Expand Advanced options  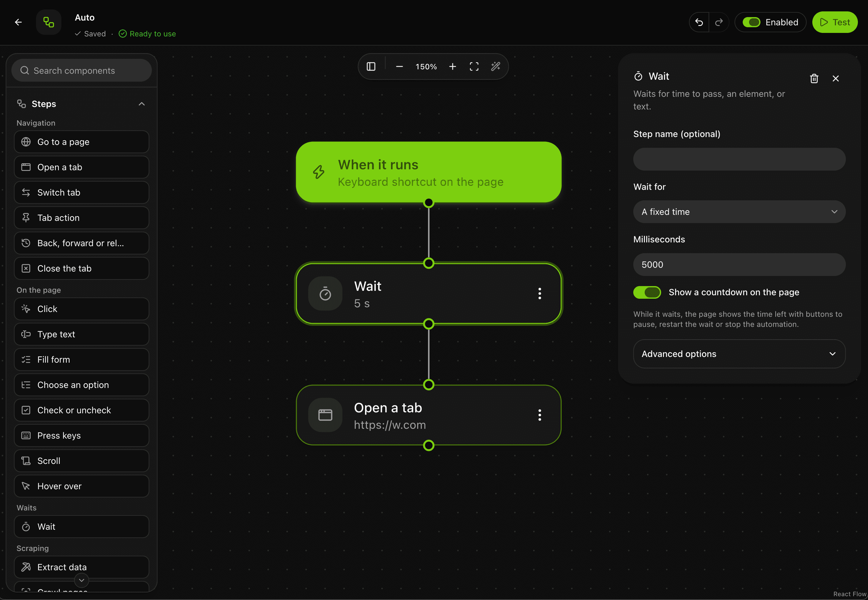pyautogui.click(x=739, y=354)
